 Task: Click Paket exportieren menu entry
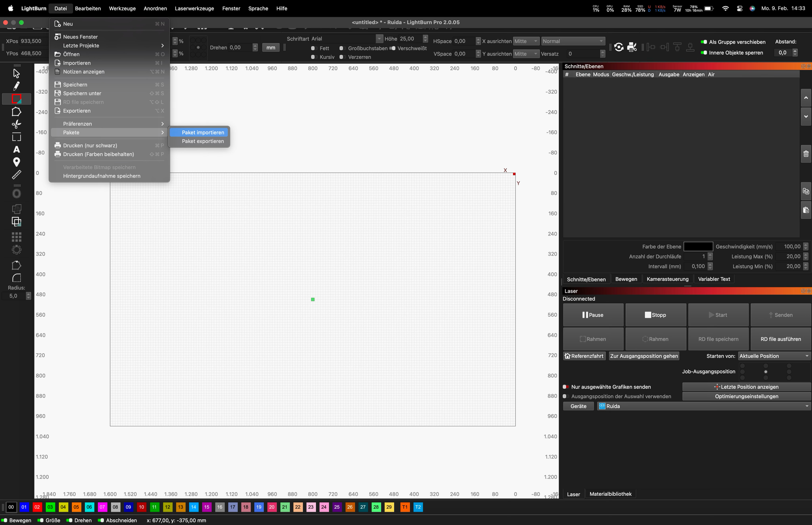[203, 141]
